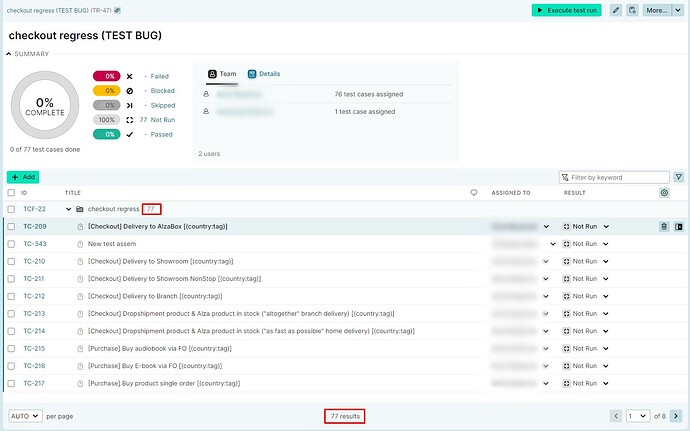Click the More... button
Image resolution: width=690 pixels, height=431 pixels.
tap(657, 10)
